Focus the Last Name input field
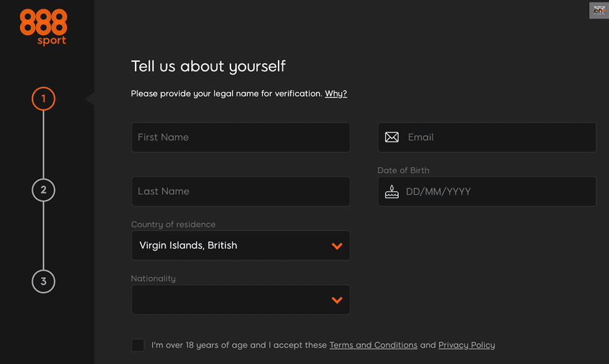This screenshot has width=609, height=364. [240, 192]
